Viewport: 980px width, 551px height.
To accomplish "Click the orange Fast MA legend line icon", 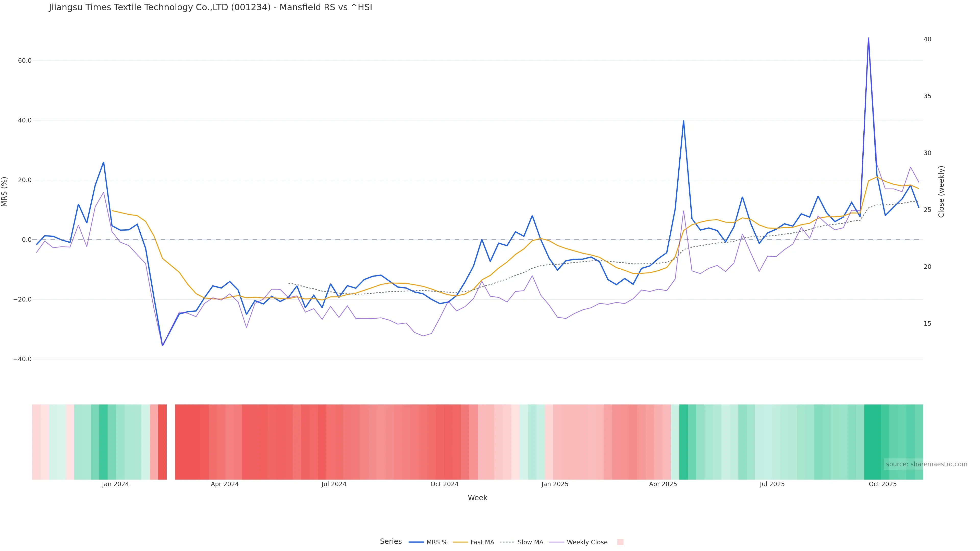I will (460, 542).
